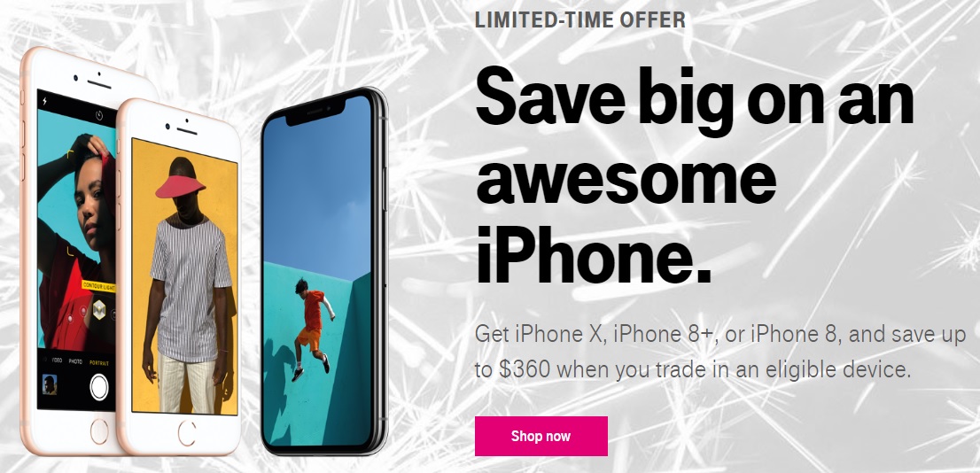
Task: Open the last photo thumbnail in camera
Action: [x=49, y=384]
